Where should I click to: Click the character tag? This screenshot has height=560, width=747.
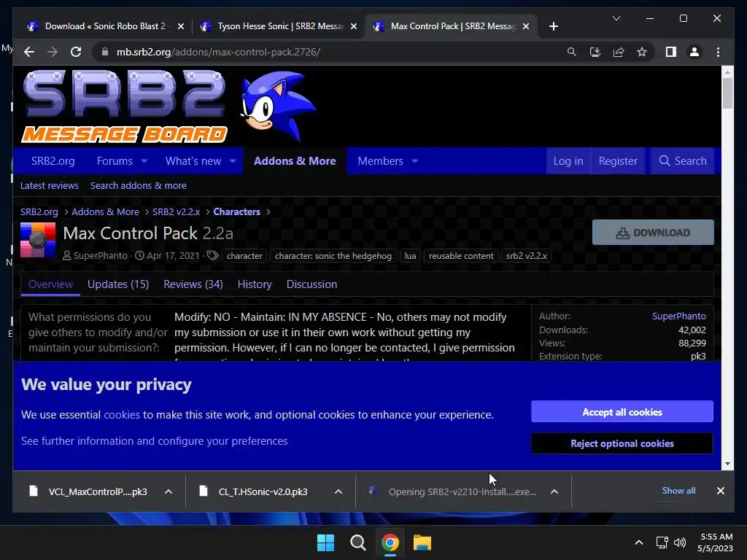[244, 256]
